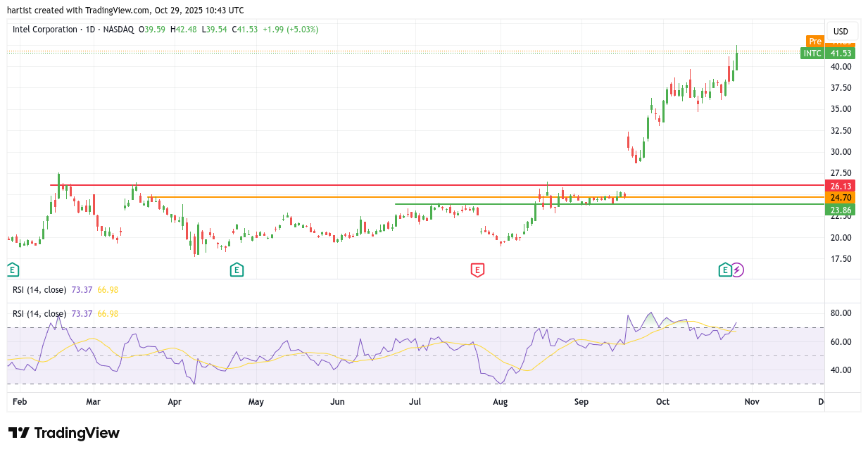Image resolution: width=868 pixels, height=454 pixels.
Task: Click the green INTC price tag
Action: 812,53
